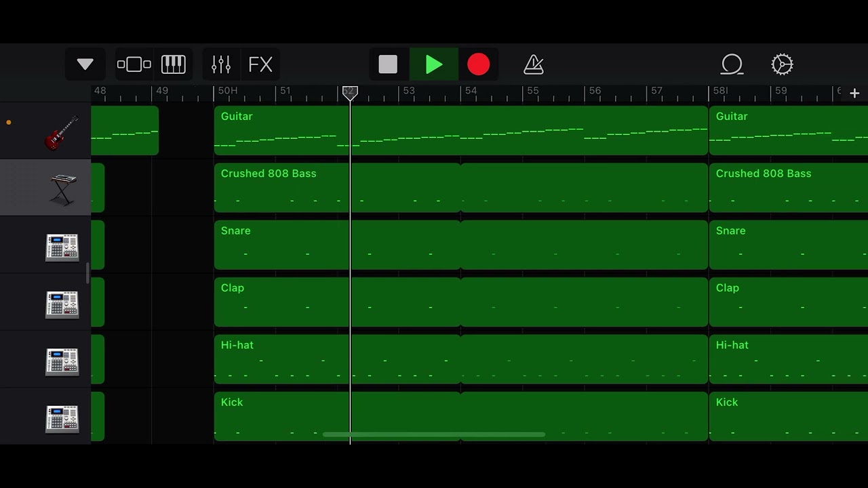Select the Clap region at bar 58
Screen dimensions: 868x488
click(x=788, y=302)
